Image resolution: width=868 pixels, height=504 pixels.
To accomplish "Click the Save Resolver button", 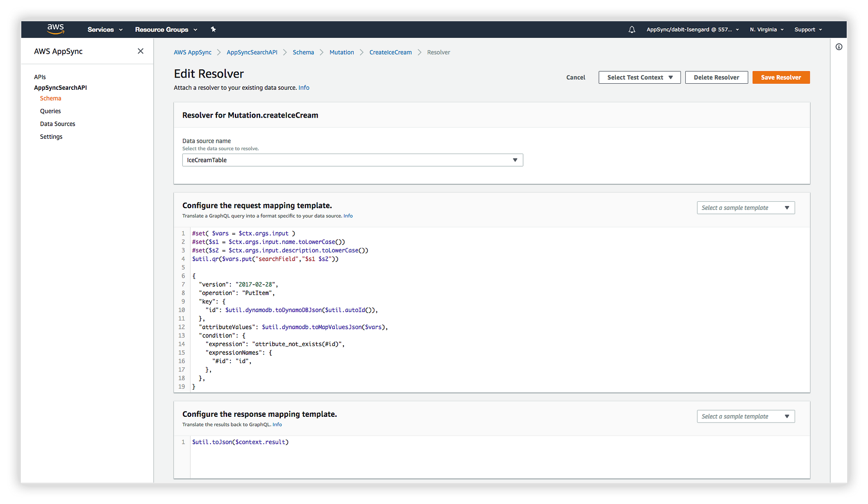I will coord(780,78).
